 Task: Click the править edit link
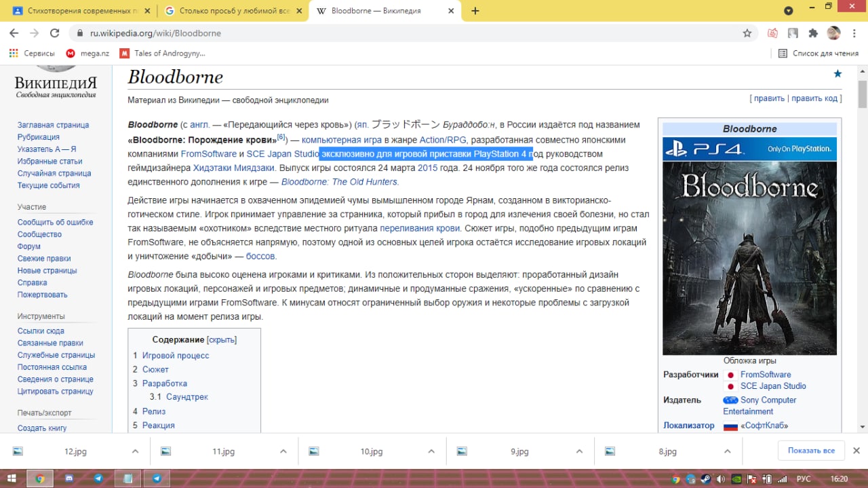pos(769,98)
